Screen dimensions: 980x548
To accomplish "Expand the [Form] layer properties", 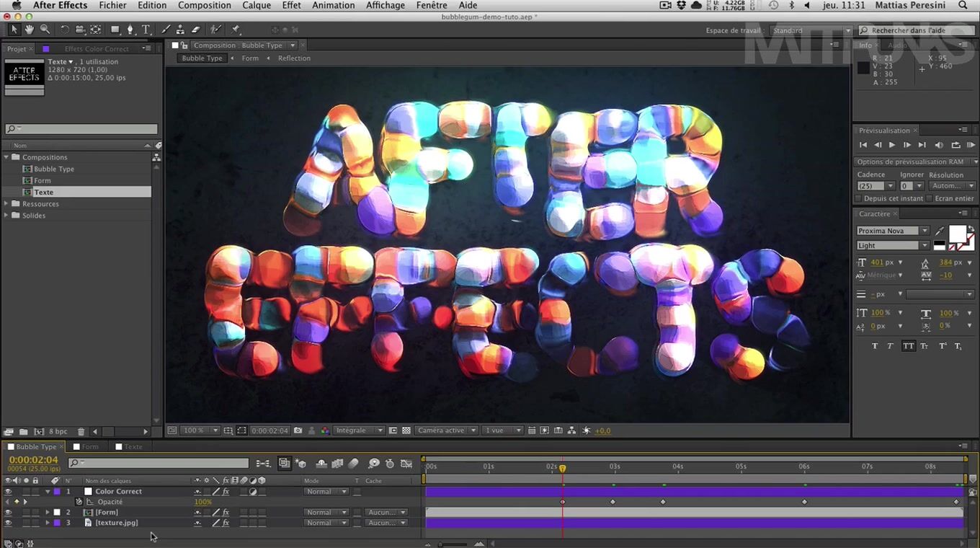I will (x=48, y=513).
